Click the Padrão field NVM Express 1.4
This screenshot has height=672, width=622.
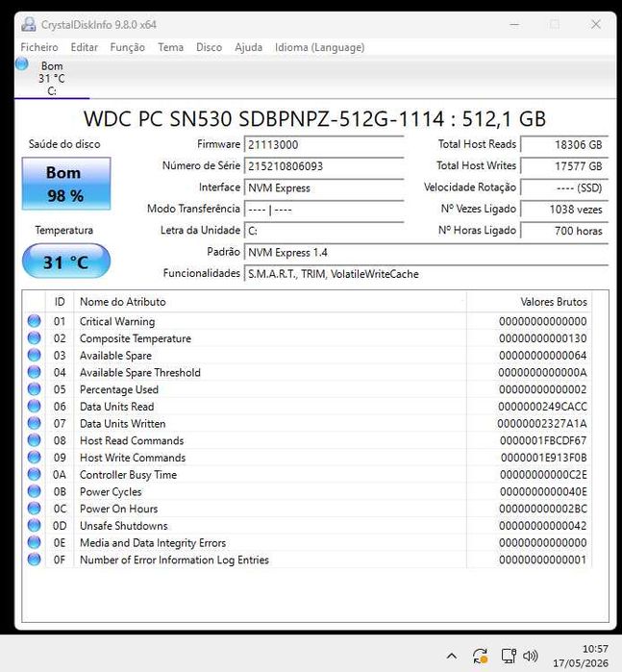[x=426, y=252]
